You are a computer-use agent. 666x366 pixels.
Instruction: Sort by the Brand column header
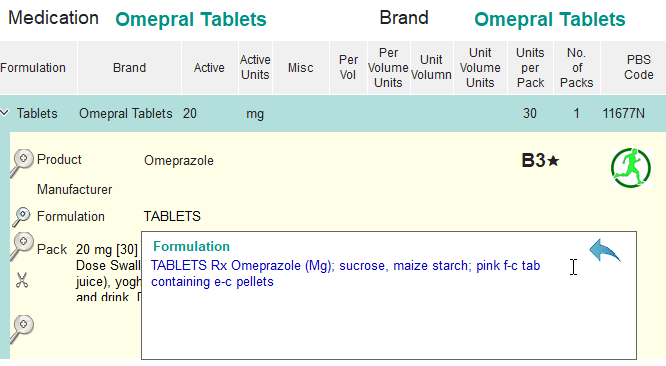point(130,68)
